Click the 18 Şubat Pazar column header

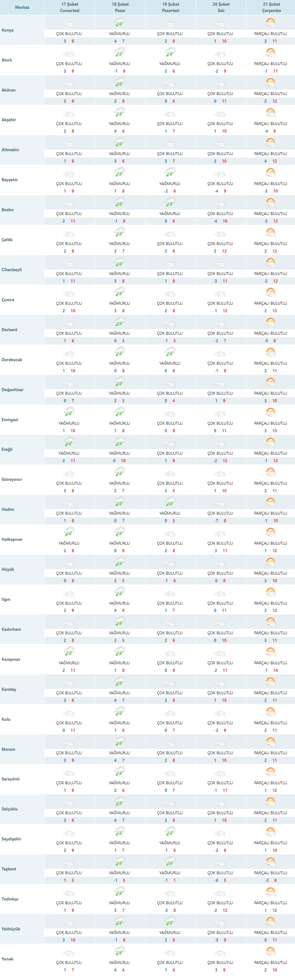(x=120, y=7)
